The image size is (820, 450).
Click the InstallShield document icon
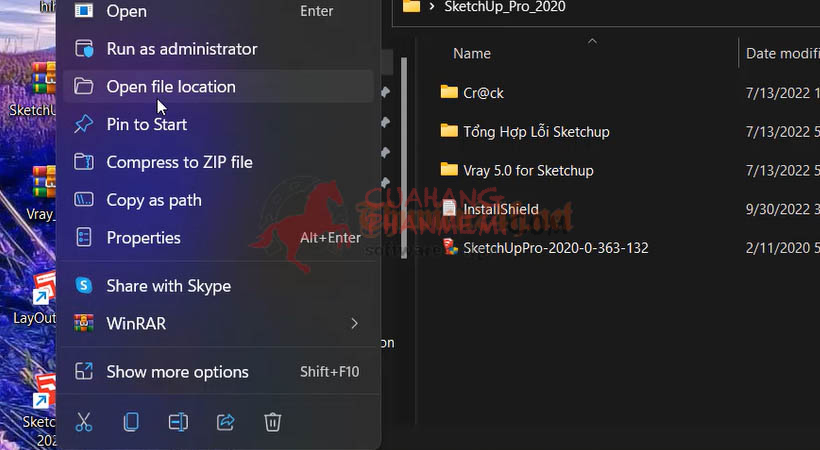449,208
